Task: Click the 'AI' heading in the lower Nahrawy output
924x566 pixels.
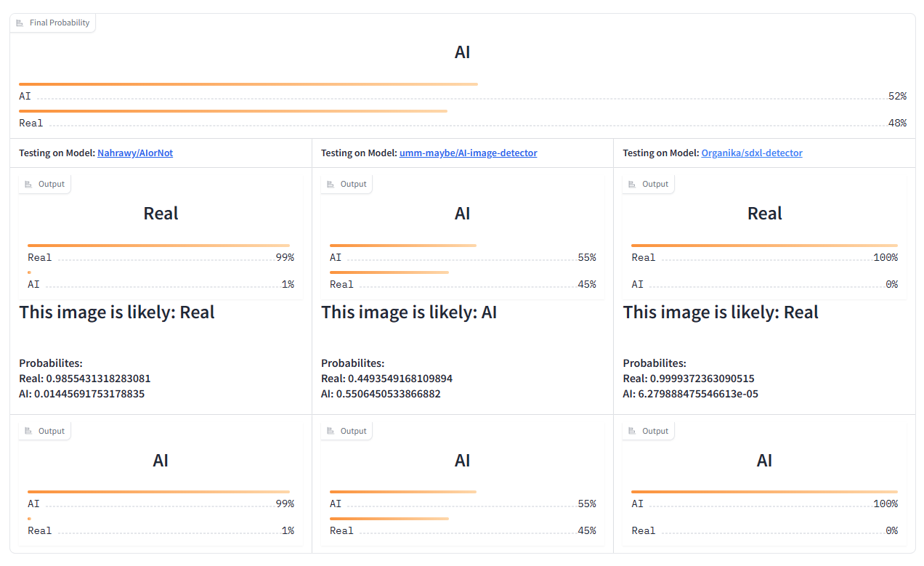Action: click(x=161, y=461)
